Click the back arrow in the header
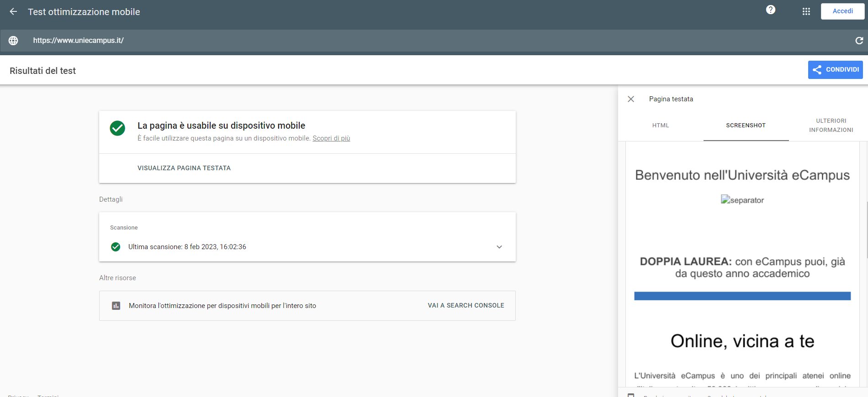Screen dimensions: 868x397 click(x=13, y=12)
